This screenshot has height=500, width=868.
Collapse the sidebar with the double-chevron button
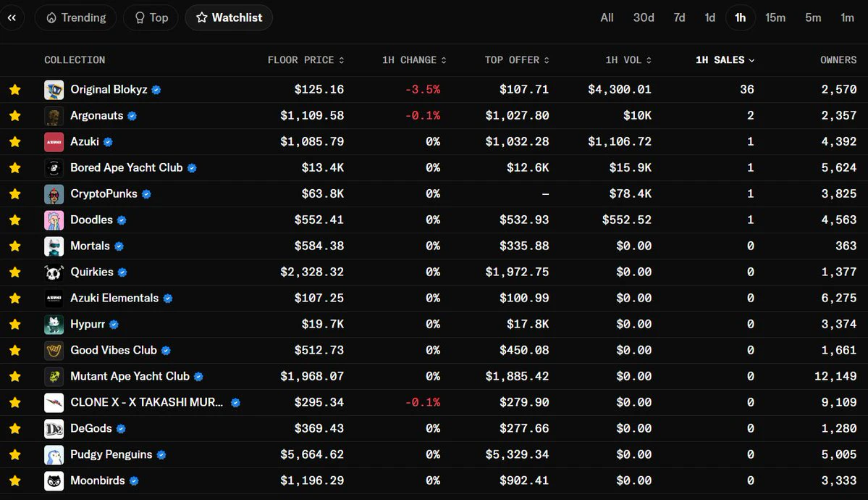12,17
